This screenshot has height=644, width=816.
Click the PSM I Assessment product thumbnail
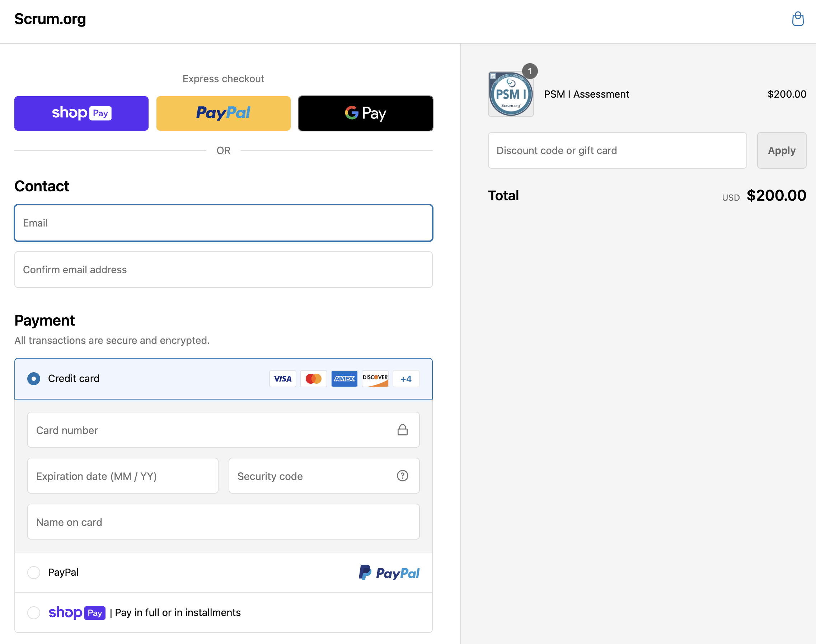pyautogui.click(x=511, y=94)
